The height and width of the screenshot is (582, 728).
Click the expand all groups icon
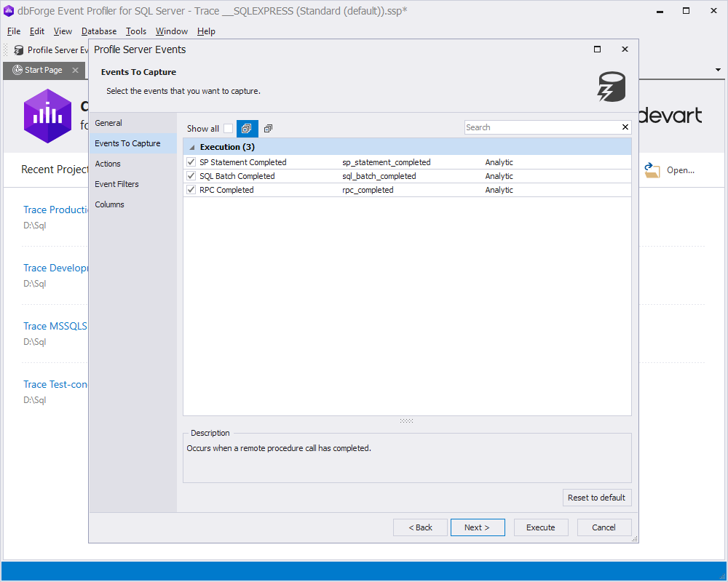click(x=247, y=129)
